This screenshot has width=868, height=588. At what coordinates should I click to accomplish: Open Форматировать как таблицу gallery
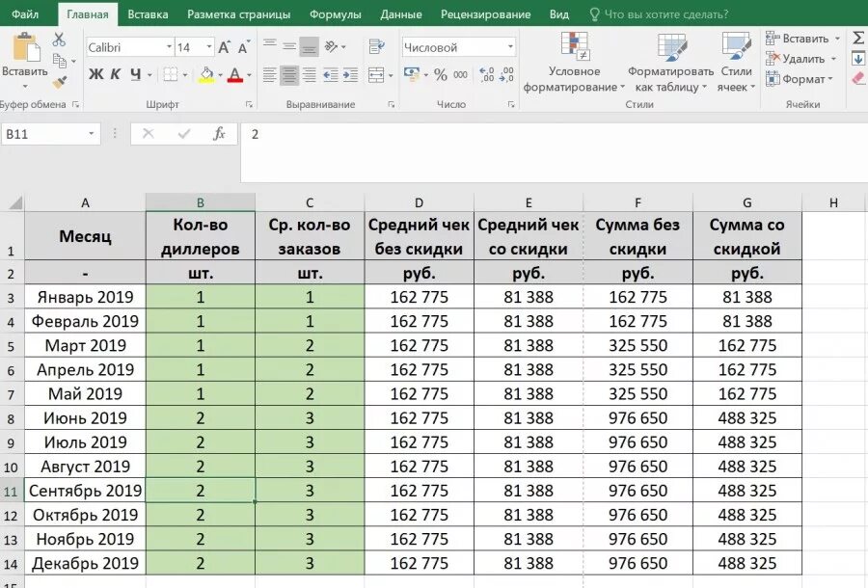[x=670, y=62]
